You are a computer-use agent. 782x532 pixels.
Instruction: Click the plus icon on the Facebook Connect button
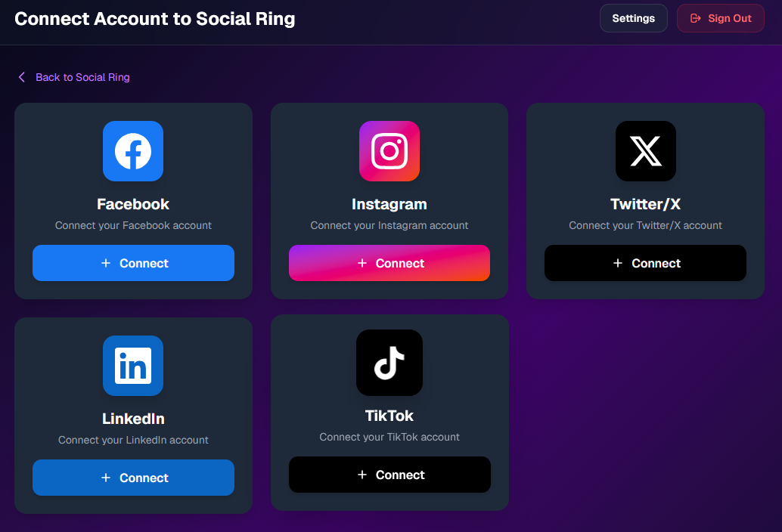click(x=106, y=263)
